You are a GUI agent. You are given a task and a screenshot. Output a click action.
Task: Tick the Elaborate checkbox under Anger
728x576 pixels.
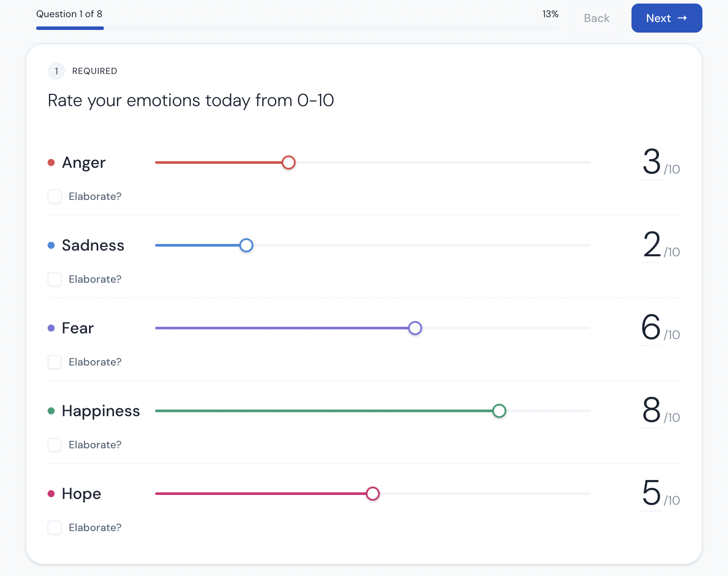pyautogui.click(x=55, y=196)
